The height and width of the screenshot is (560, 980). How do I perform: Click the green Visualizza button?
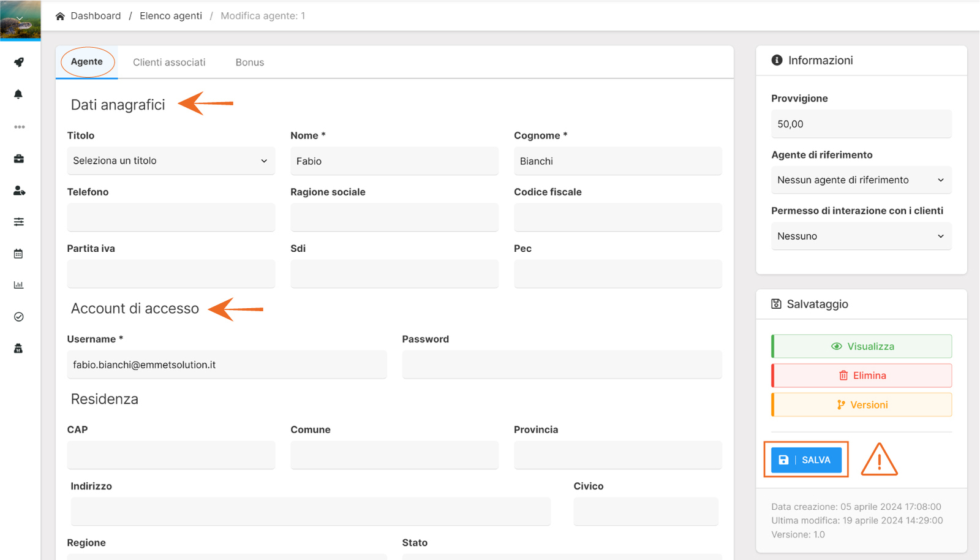(x=862, y=347)
